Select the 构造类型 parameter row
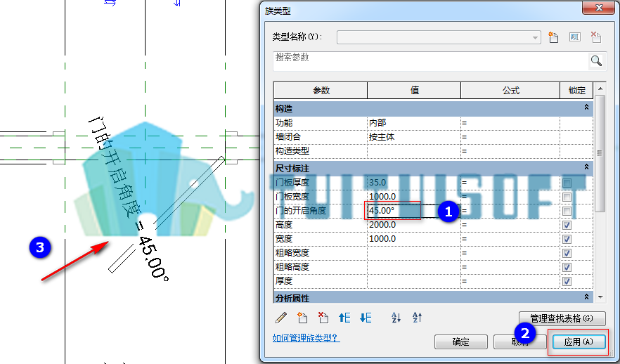620x364 pixels. point(433,151)
